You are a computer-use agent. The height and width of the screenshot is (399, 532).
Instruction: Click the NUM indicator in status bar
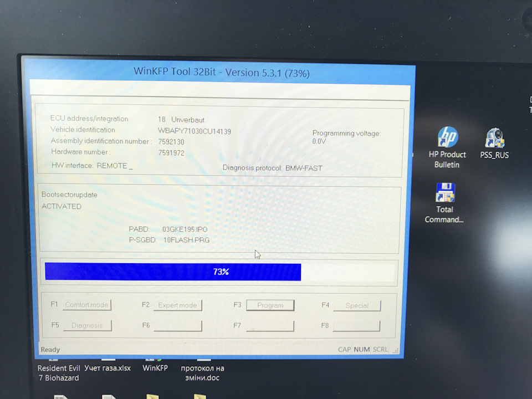point(362,350)
